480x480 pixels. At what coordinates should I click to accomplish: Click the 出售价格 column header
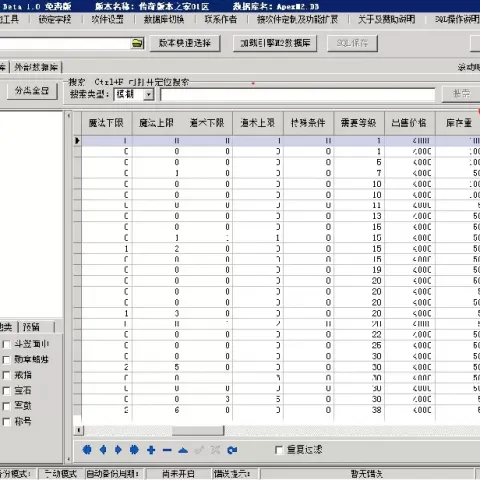[409, 123]
